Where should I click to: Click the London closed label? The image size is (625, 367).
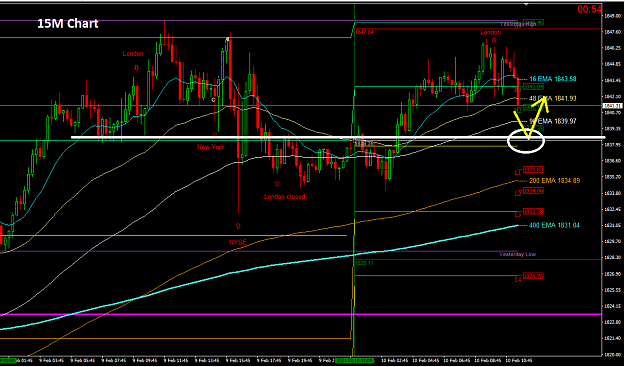[285, 196]
